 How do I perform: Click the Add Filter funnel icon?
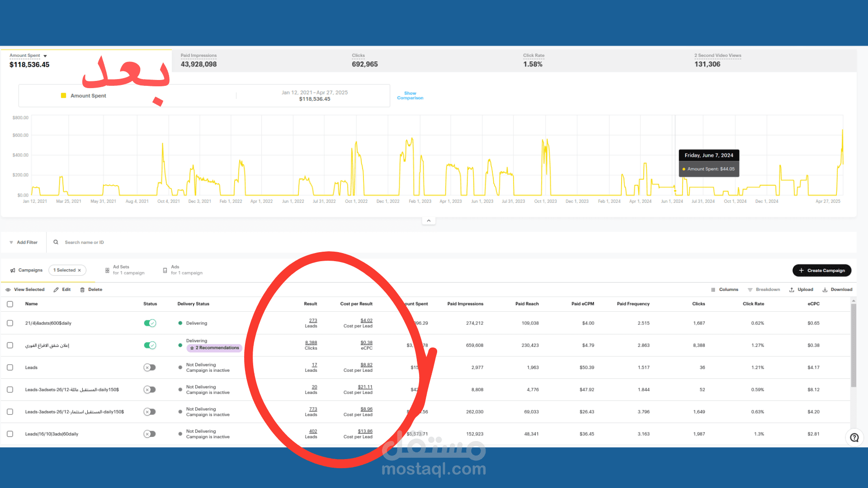click(11, 243)
